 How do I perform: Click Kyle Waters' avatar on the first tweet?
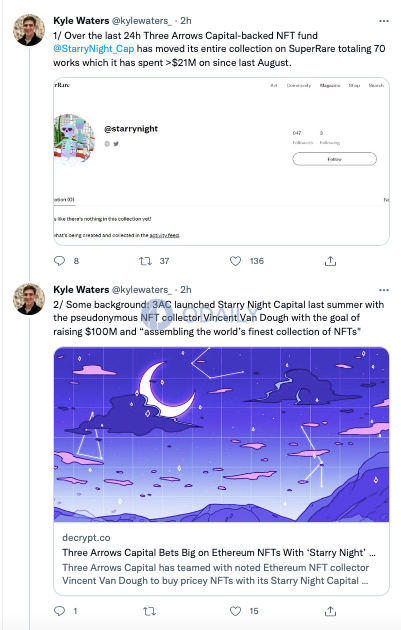tap(29, 30)
